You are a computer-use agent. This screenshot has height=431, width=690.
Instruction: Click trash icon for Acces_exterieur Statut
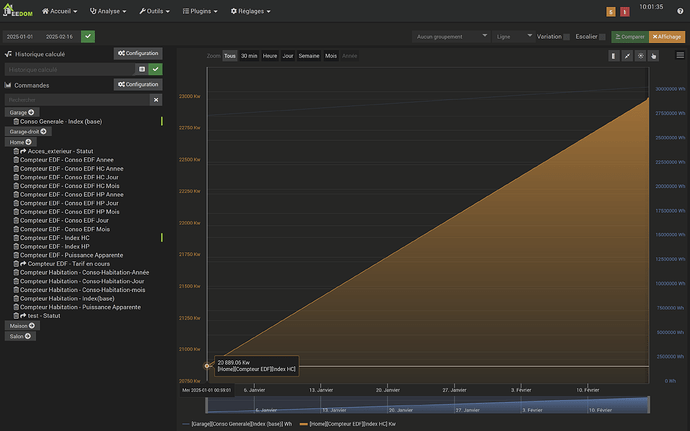click(x=16, y=151)
